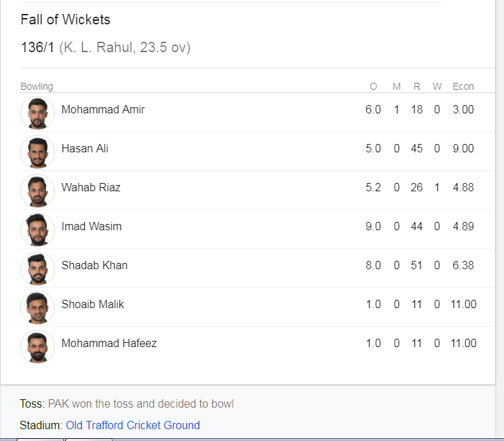The height and width of the screenshot is (441, 504).
Task: Click Shadab Khan's player photo
Action: point(38,268)
